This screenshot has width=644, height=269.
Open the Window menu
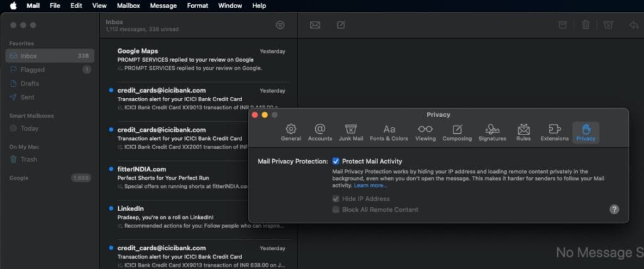[230, 6]
